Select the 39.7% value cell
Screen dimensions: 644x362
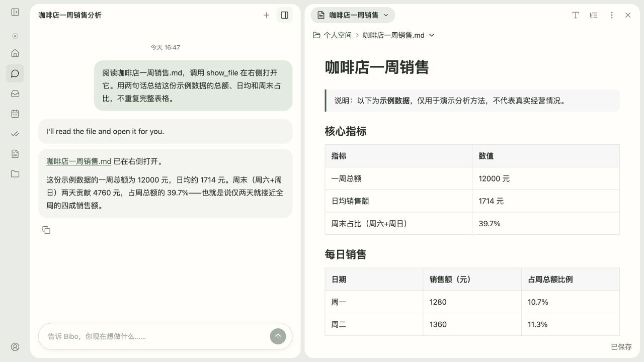tap(545, 223)
